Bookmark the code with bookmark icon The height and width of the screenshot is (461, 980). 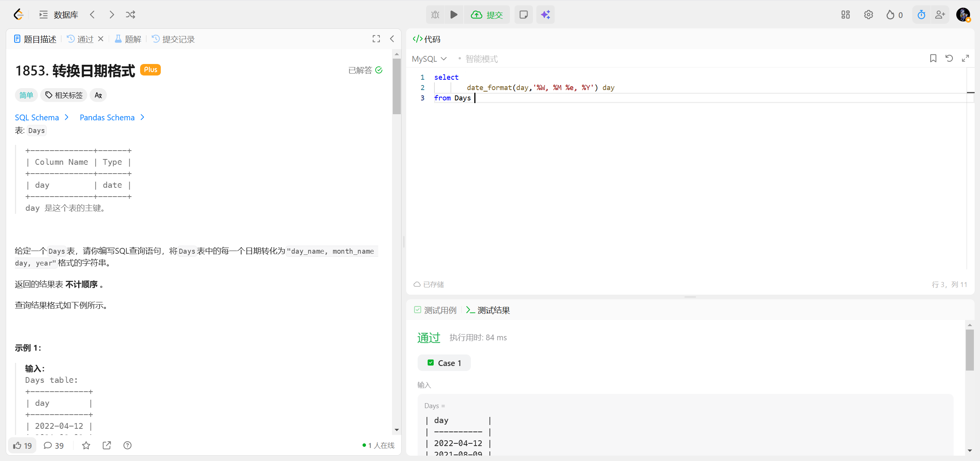[933, 58]
